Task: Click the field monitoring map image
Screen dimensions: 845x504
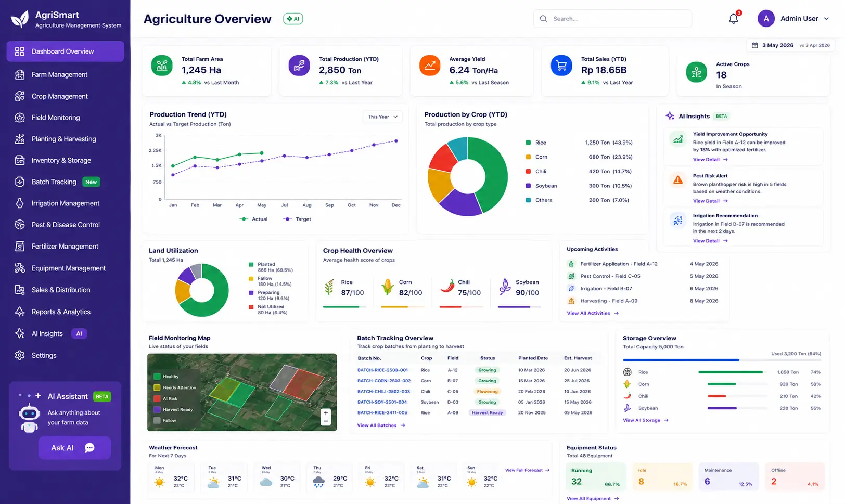Action: coord(242,392)
